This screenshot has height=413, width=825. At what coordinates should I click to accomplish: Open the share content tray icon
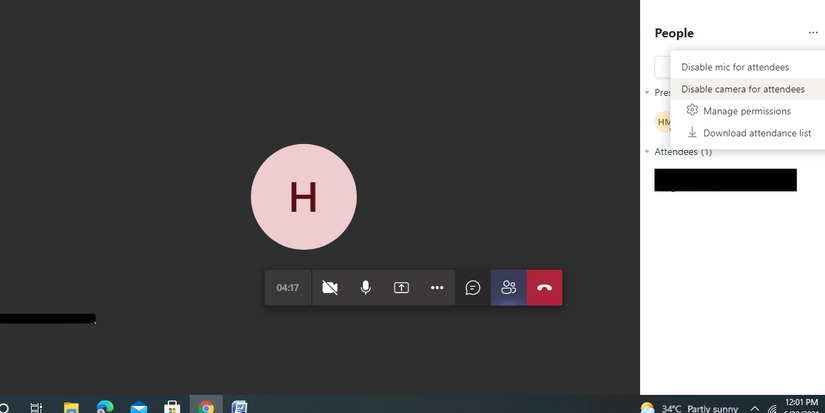click(x=401, y=288)
